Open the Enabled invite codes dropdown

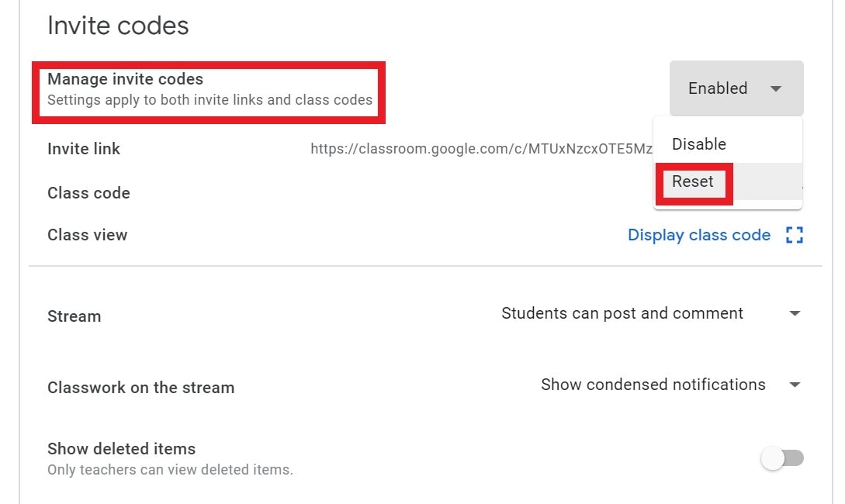[x=736, y=88]
